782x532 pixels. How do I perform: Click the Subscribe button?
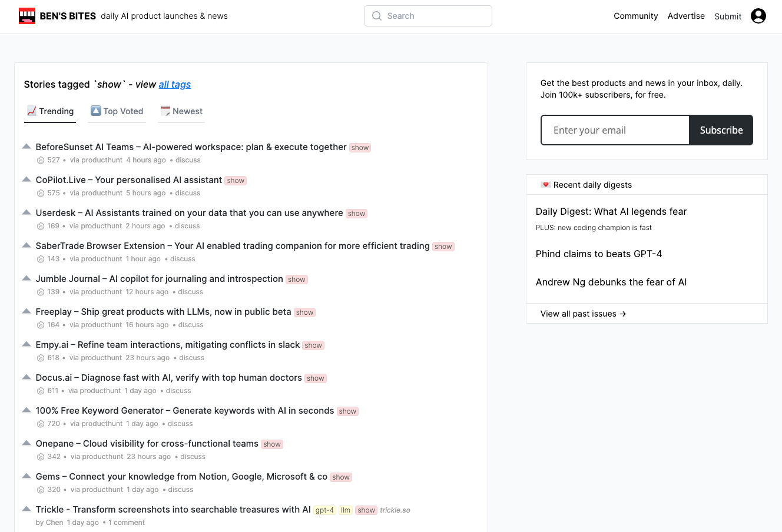pyautogui.click(x=721, y=130)
